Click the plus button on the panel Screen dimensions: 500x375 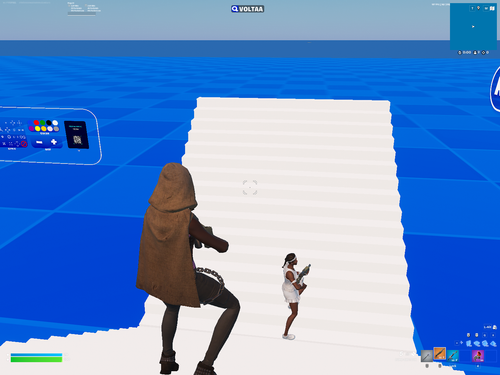pos(54,142)
